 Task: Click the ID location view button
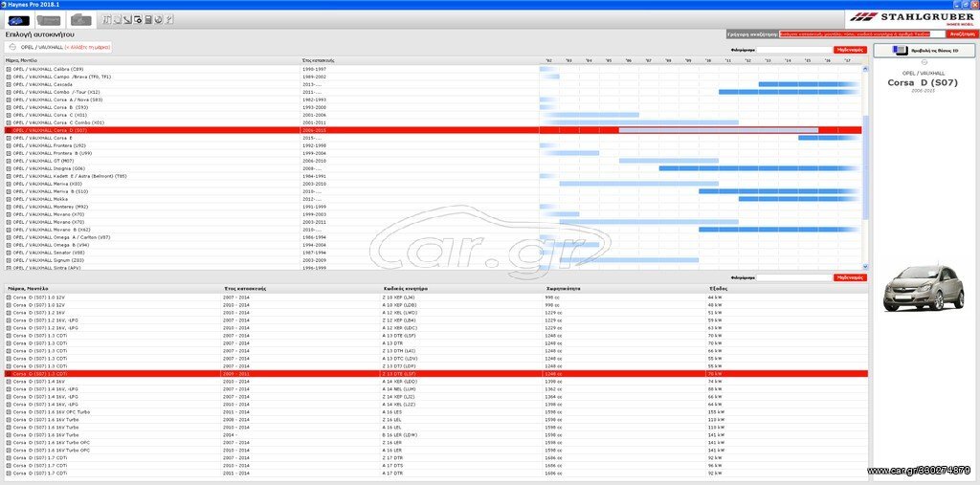pyautogui.click(x=924, y=50)
